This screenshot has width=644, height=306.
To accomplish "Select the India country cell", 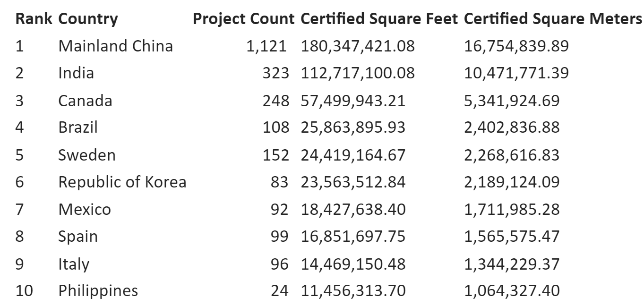I will coord(76,73).
